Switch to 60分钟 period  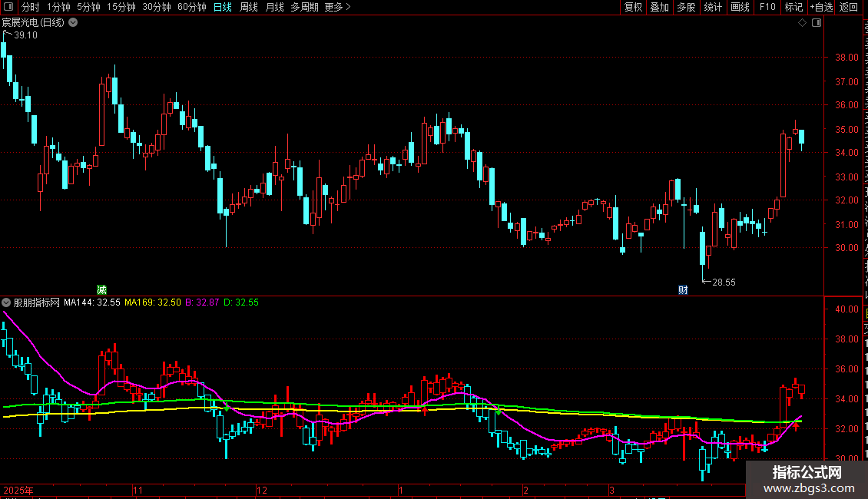click(x=191, y=7)
